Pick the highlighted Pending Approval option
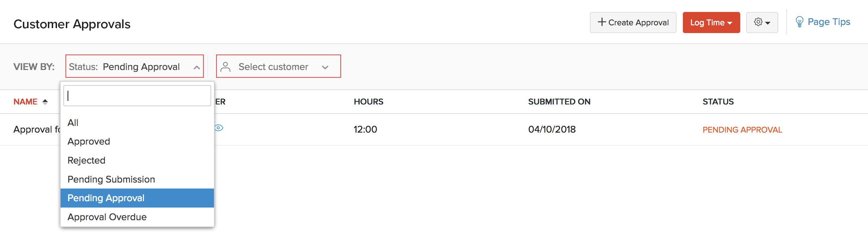The width and height of the screenshot is (868, 242). coord(106,198)
